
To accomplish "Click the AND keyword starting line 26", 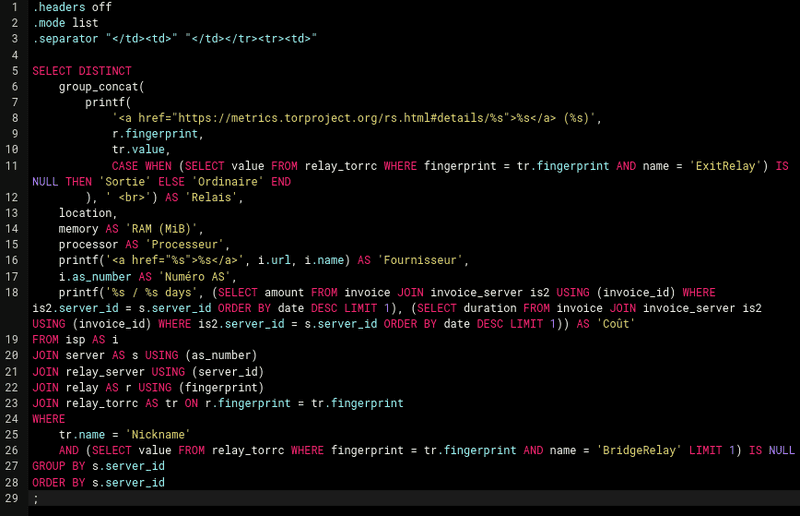I will (x=68, y=450).
